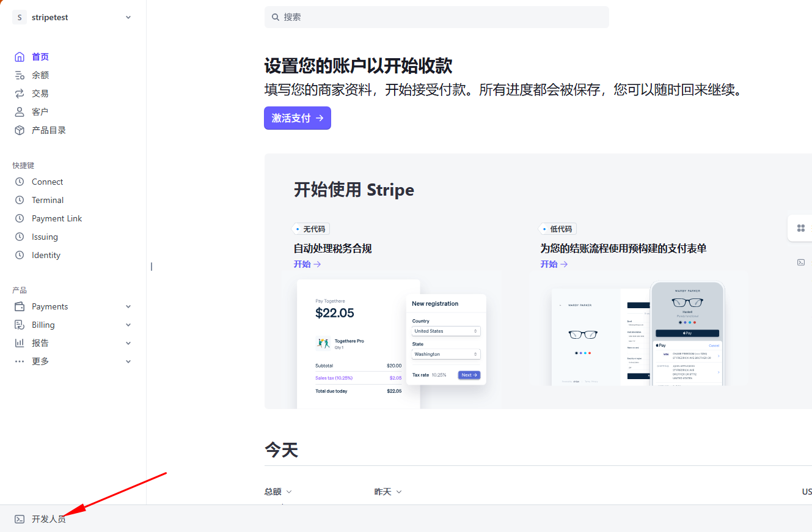Click the bar chart icon beside 报告
This screenshot has height=532, width=812.
tap(20, 343)
